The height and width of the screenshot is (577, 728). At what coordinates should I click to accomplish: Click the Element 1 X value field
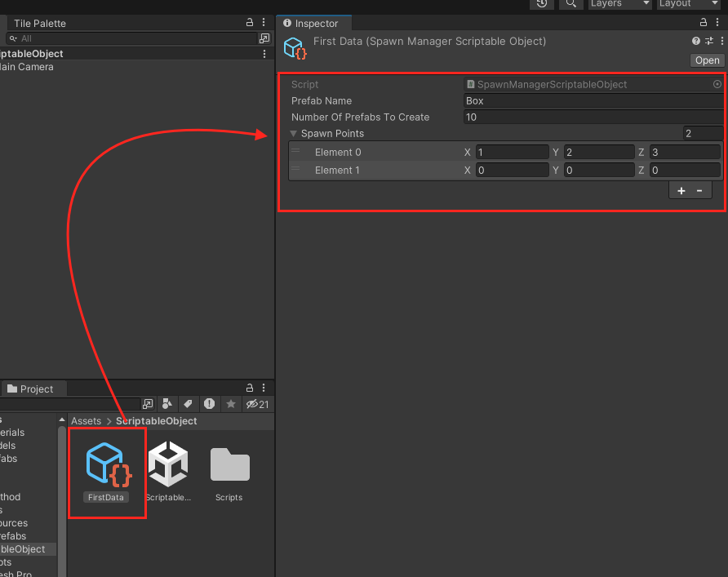click(x=512, y=171)
